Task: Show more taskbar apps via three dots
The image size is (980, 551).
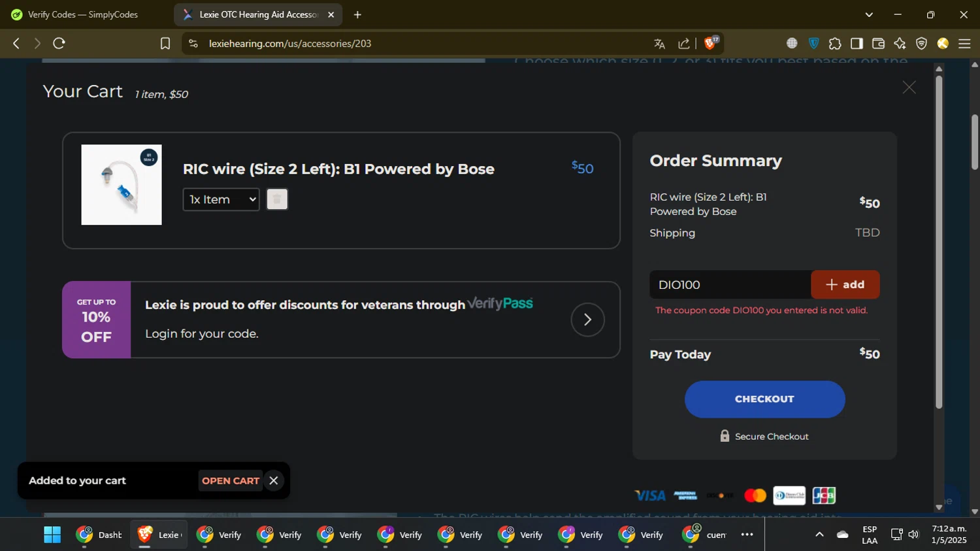Action: click(x=747, y=535)
